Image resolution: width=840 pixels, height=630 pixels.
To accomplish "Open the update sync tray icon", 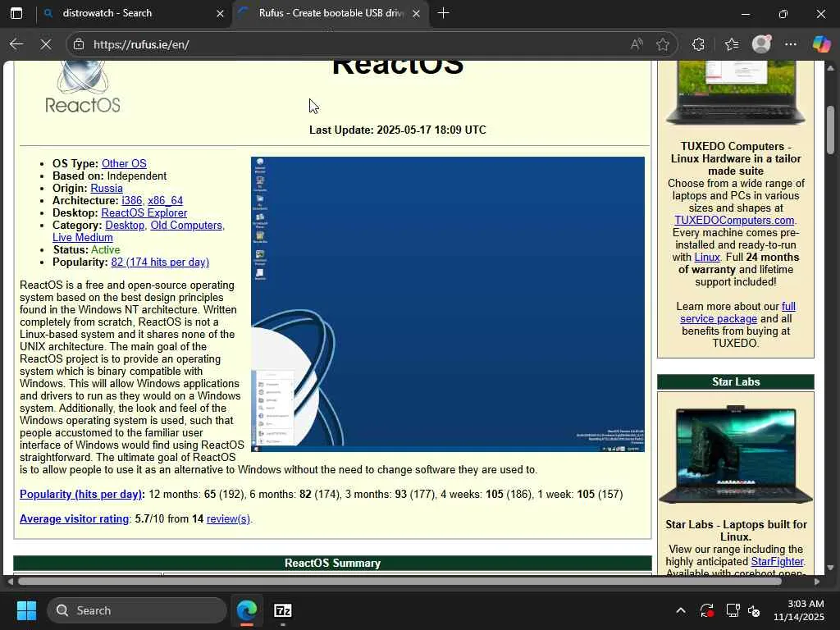I will coord(706,610).
